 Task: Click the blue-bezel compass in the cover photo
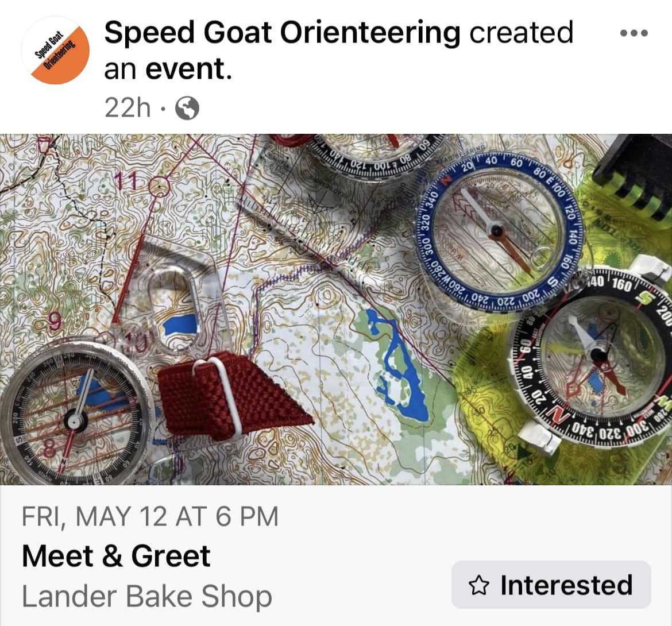[x=499, y=232]
